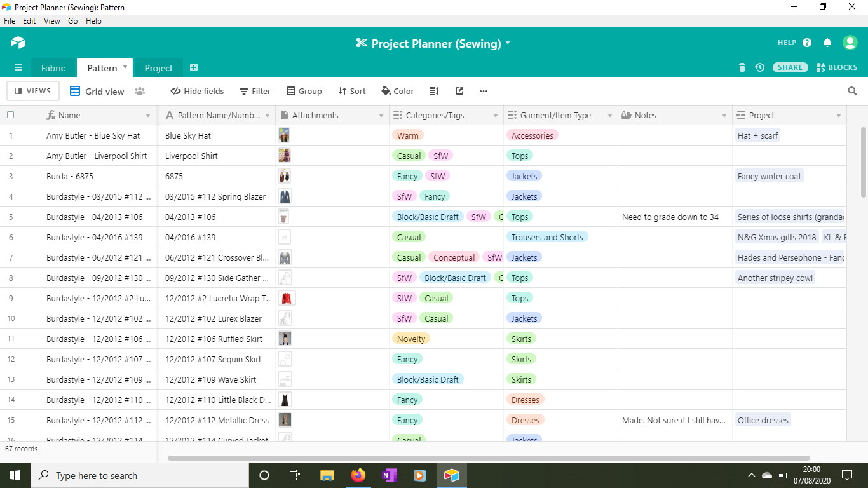This screenshot has height=488, width=868.
Task: Open the Group options
Action: [304, 91]
